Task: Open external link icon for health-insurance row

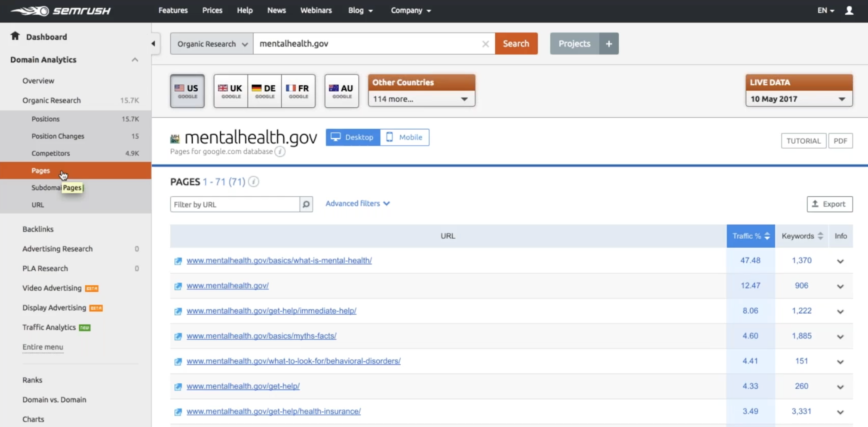Action: (178, 412)
